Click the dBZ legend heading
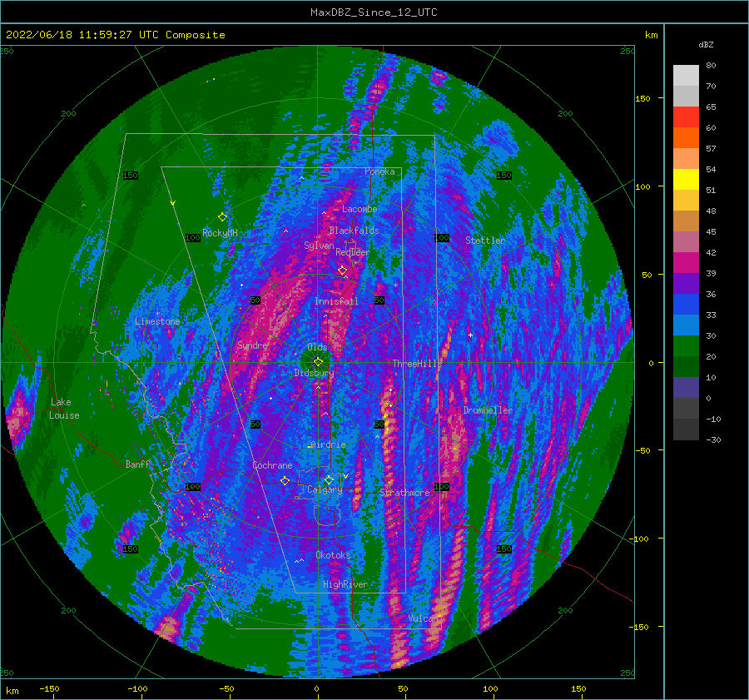 pyautogui.click(x=706, y=45)
